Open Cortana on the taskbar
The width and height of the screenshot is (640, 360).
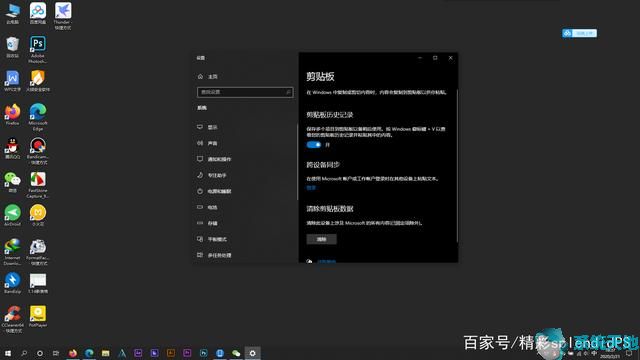[x=40, y=353]
